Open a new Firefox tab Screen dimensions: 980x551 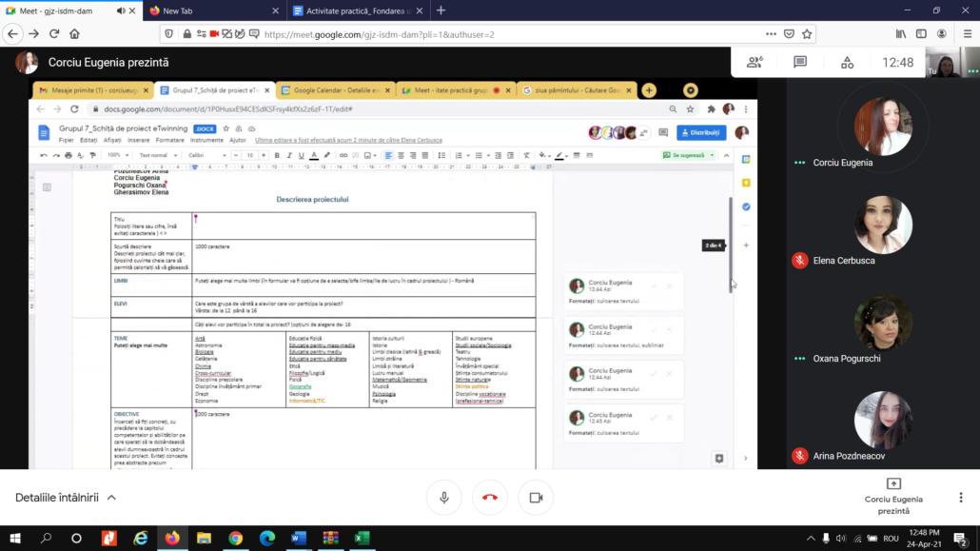click(x=441, y=10)
